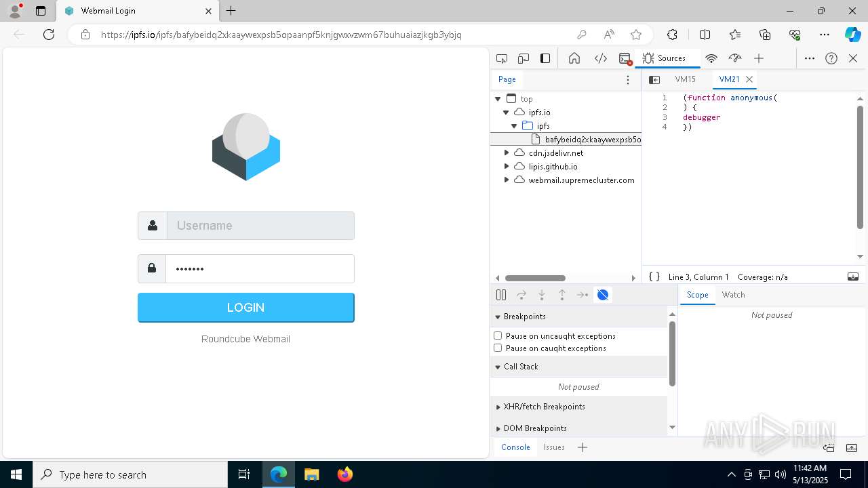Open the Console panel icon with error
Image resolution: width=868 pixels, height=488 pixels.
click(625, 58)
